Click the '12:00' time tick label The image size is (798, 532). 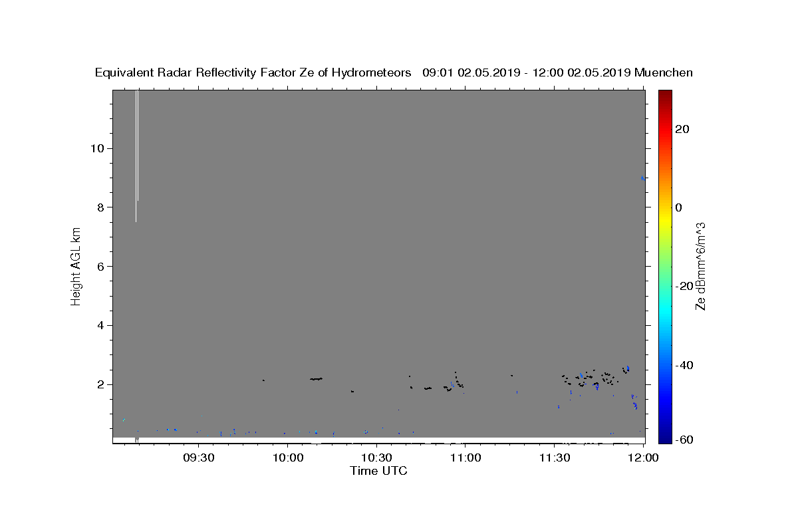pos(643,458)
